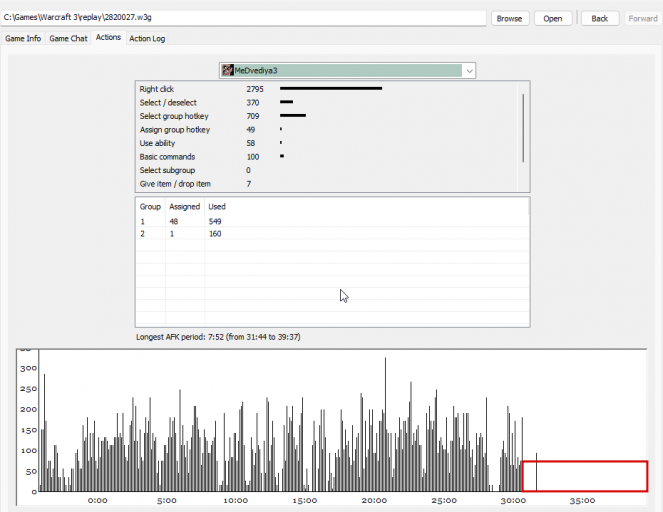Screen dimensions: 663x512
Task: Select the Use ability row
Action: point(328,143)
